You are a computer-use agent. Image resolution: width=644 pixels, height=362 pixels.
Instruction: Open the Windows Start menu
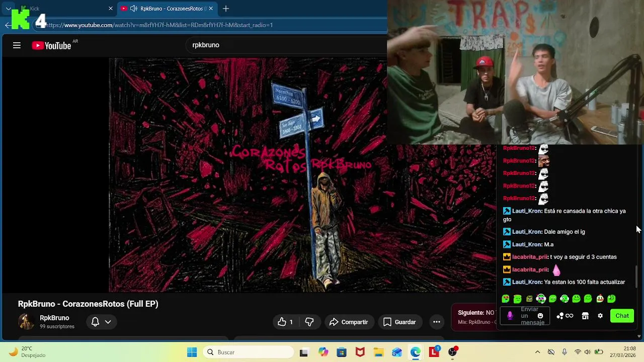pyautogui.click(x=192, y=352)
